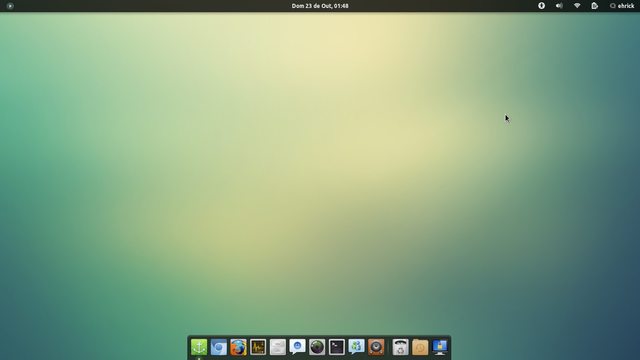Image resolution: width=640 pixels, height=360 pixels.
Task: Open the chat bubble smiley icon
Action: [297, 347]
